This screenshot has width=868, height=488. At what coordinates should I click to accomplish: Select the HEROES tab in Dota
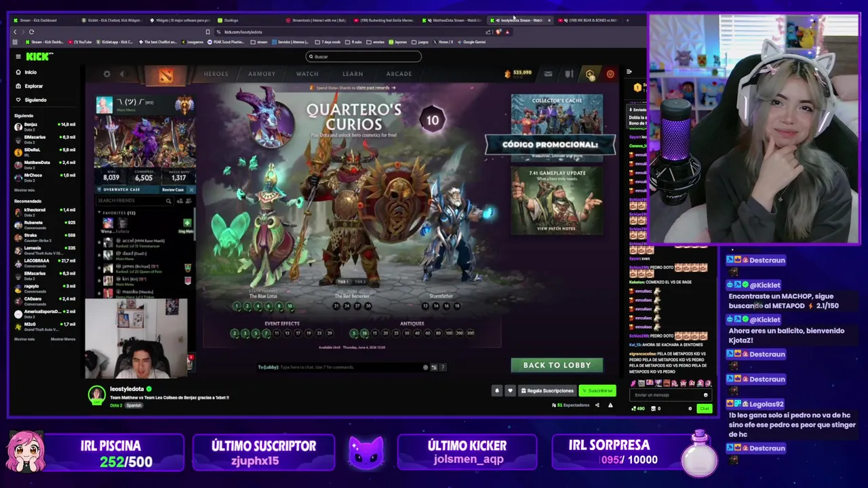coord(216,74)
